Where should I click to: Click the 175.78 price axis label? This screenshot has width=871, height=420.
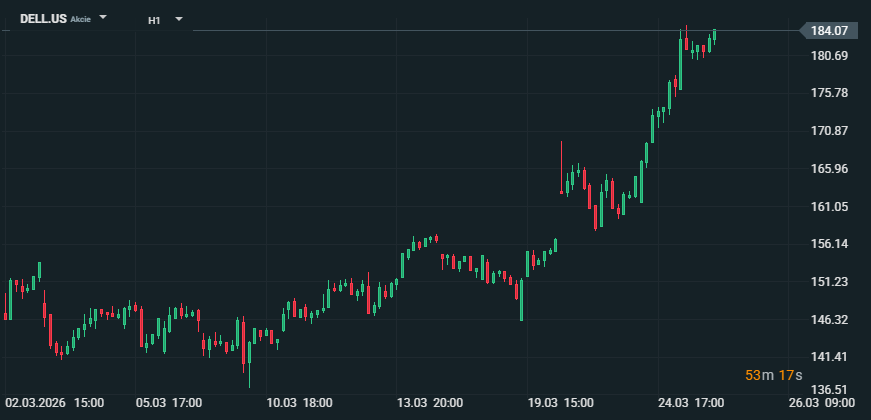(x=829, y=93)
